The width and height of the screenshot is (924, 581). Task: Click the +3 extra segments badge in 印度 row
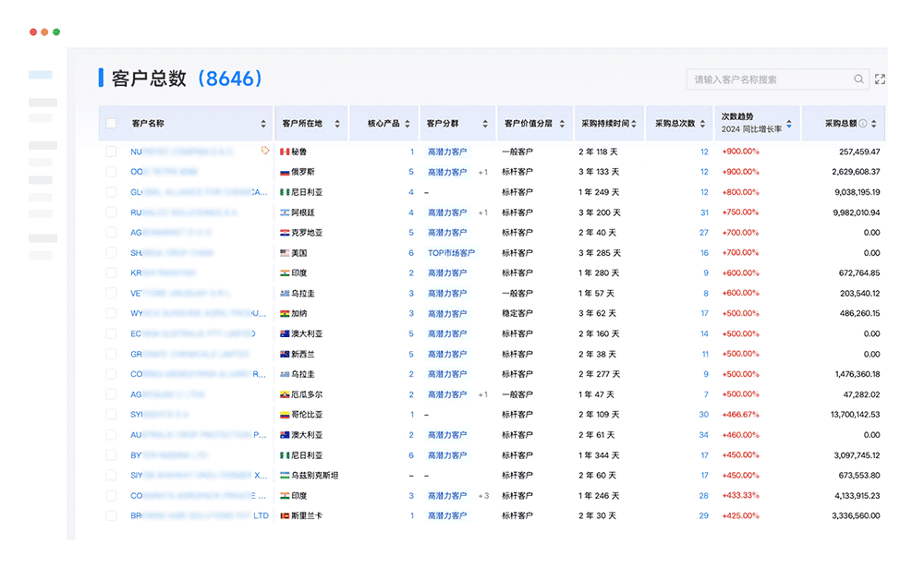pos(483,496)
